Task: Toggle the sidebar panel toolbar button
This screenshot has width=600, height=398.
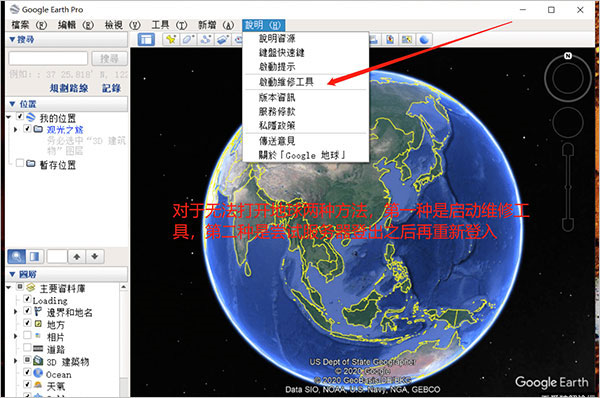Action: coord(146,39)
